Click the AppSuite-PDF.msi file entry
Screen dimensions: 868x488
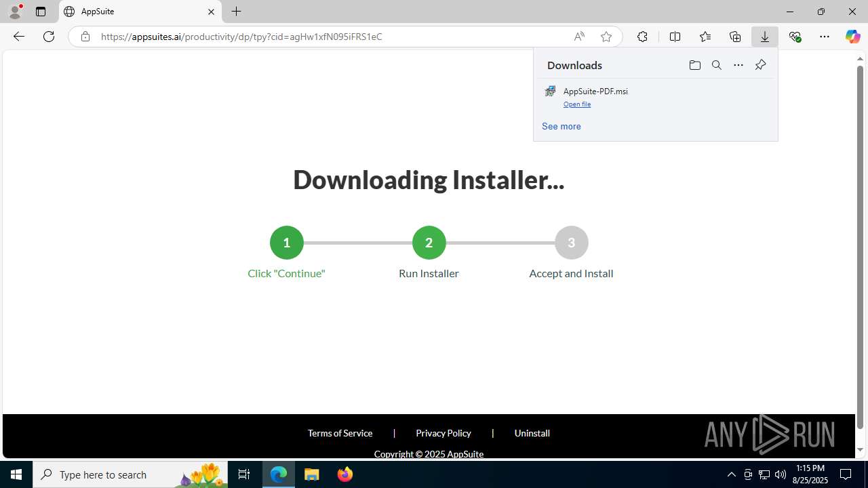coord(655,97)
